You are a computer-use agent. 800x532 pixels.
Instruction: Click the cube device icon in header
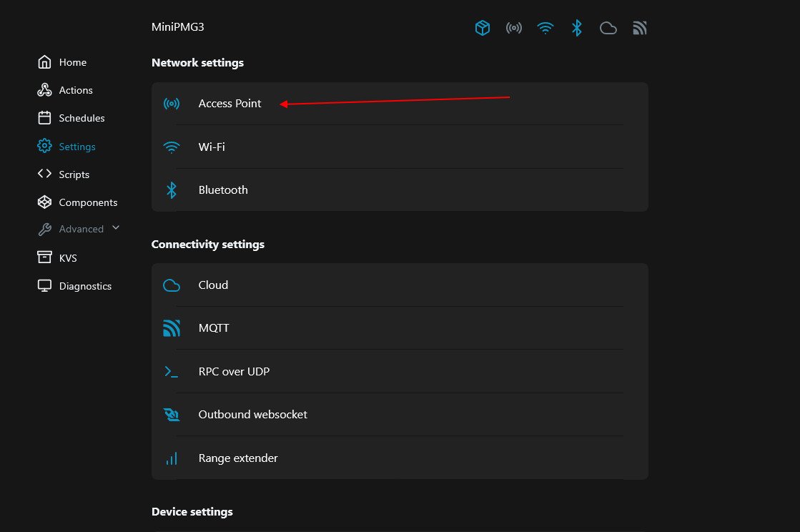(x=483, y=28)
